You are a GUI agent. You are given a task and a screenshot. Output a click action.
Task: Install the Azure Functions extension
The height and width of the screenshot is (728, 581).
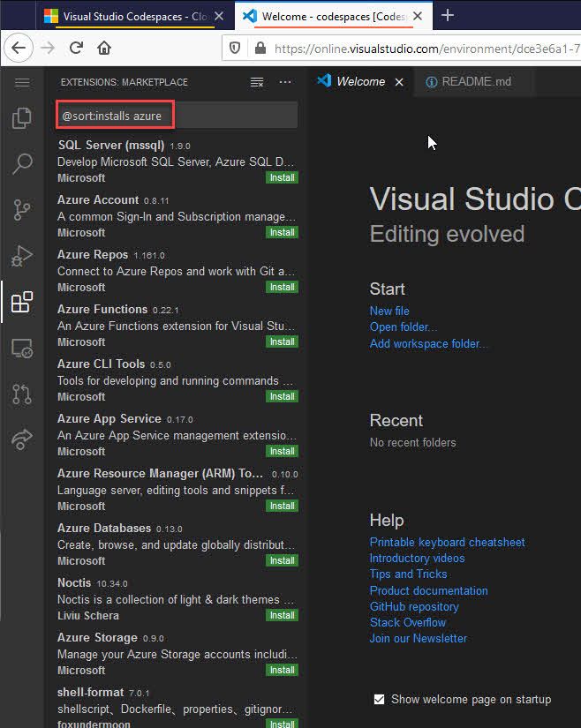[282, 341]
